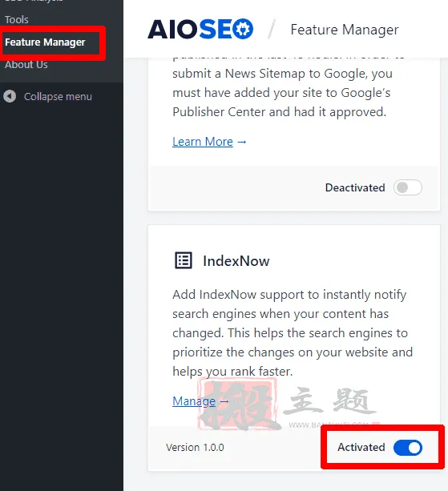This screenshot has width=448, height=491.
Task: Click the Version 1.0.0 text
Action: (x=195, y=448)
